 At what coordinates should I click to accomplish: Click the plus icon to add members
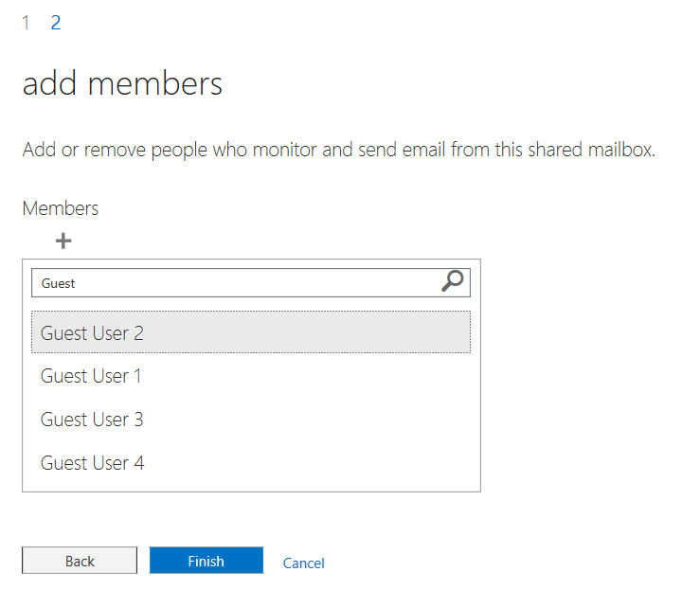(x=63, y=241)
